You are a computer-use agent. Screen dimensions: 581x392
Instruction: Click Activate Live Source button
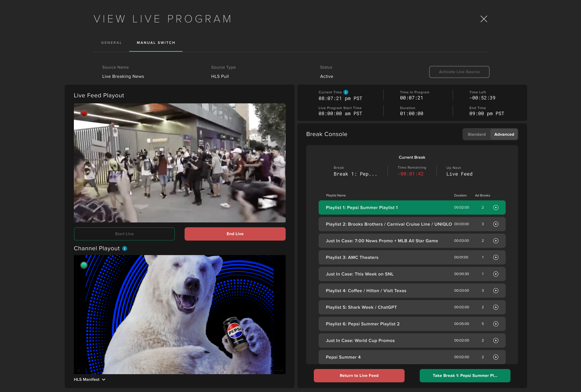(x=459, y=72)
